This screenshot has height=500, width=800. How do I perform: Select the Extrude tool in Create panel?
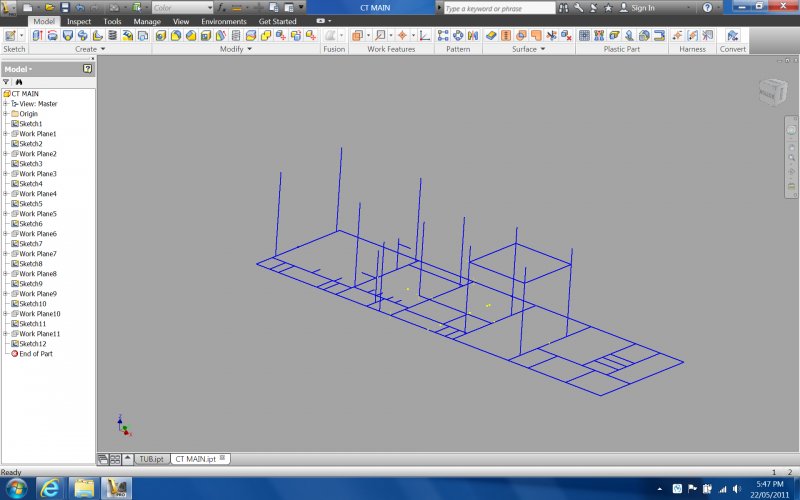click(37, 35)
